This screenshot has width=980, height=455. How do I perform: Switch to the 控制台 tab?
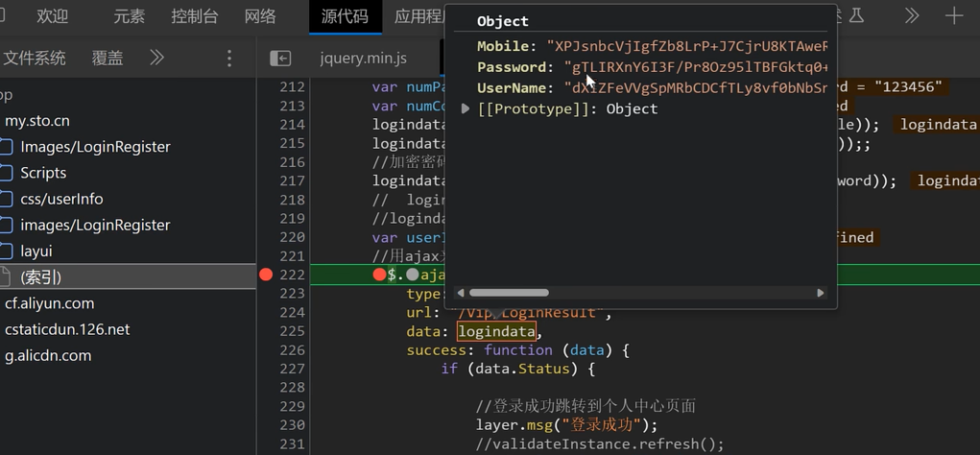tap(195, 16)
